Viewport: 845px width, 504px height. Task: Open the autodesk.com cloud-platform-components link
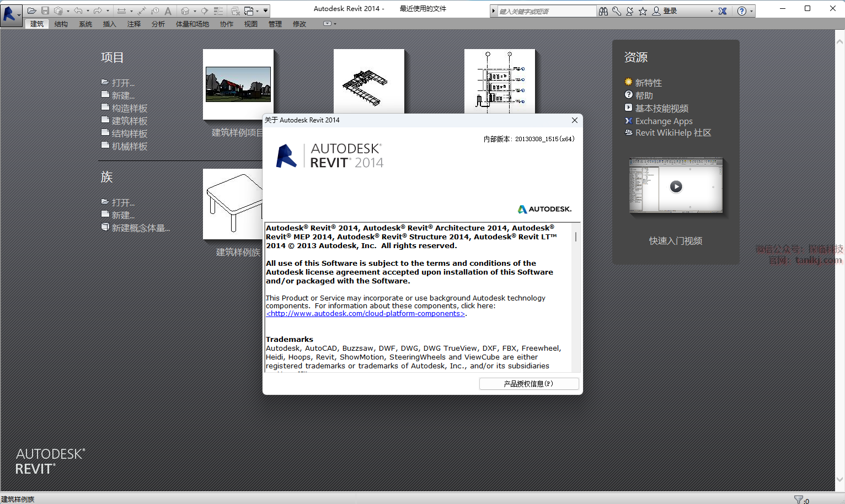[366, 314]
